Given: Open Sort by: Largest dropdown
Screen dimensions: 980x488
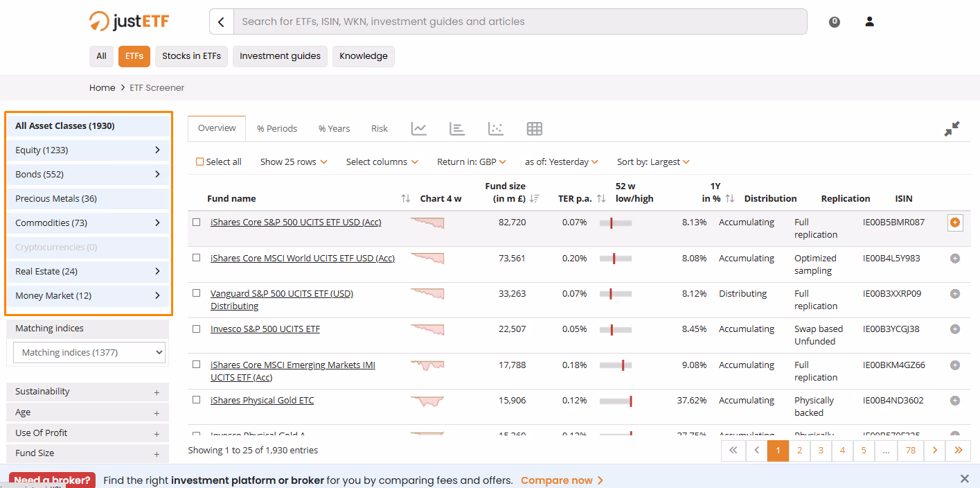Looking at the screenshot, I should [654, 162].
